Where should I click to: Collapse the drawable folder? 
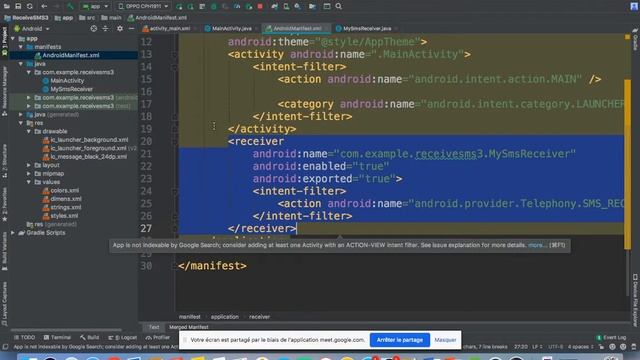pyautogui.click(x=29, y=131)
